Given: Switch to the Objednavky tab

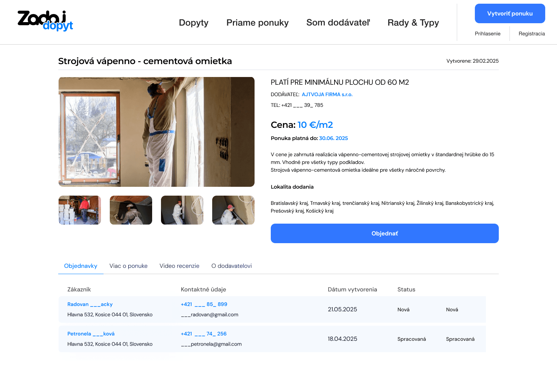Looking at the screenshot, I should pyautogui.click(x=81, y=266).
